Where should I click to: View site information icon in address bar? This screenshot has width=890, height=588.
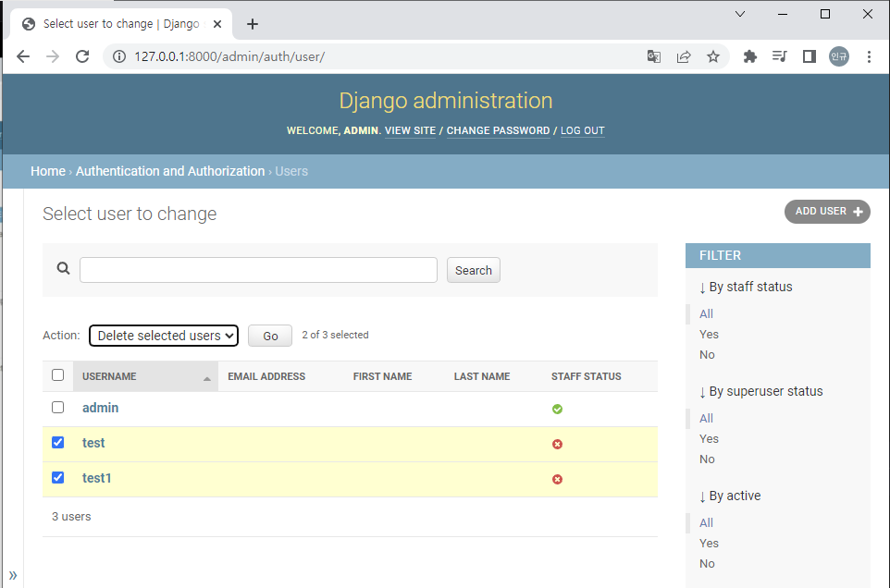point(119,56)
